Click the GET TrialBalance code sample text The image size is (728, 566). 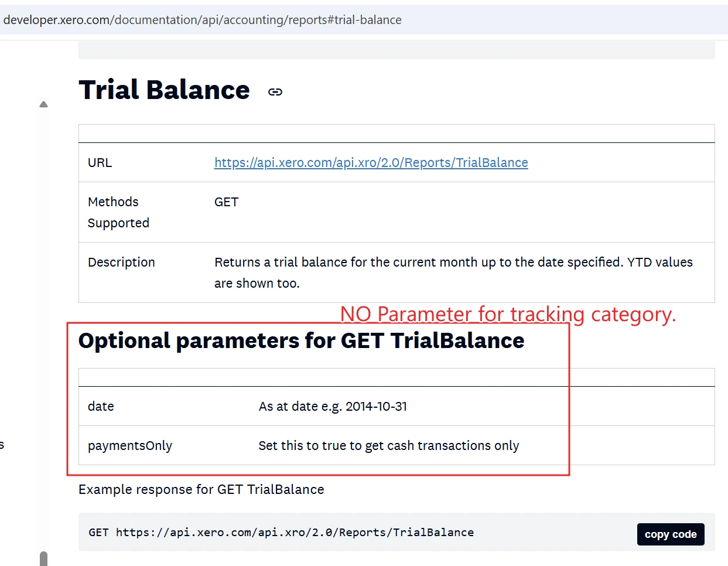[281, 533]
